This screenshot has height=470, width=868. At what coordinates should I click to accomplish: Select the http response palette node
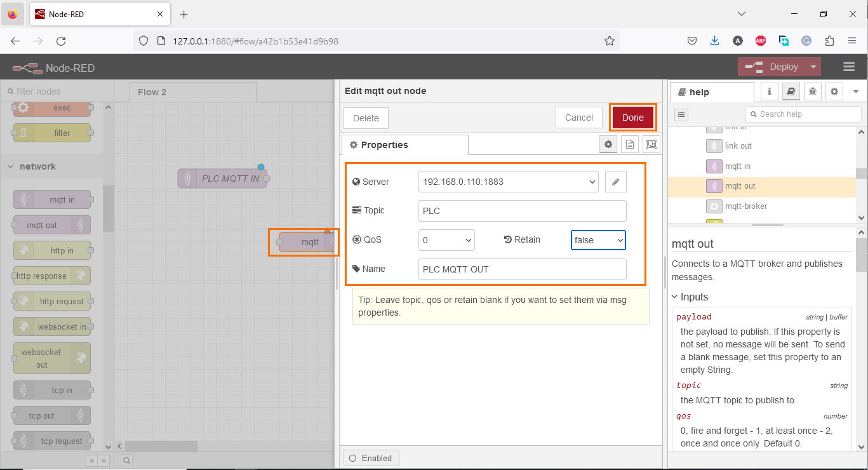point(52,276)
